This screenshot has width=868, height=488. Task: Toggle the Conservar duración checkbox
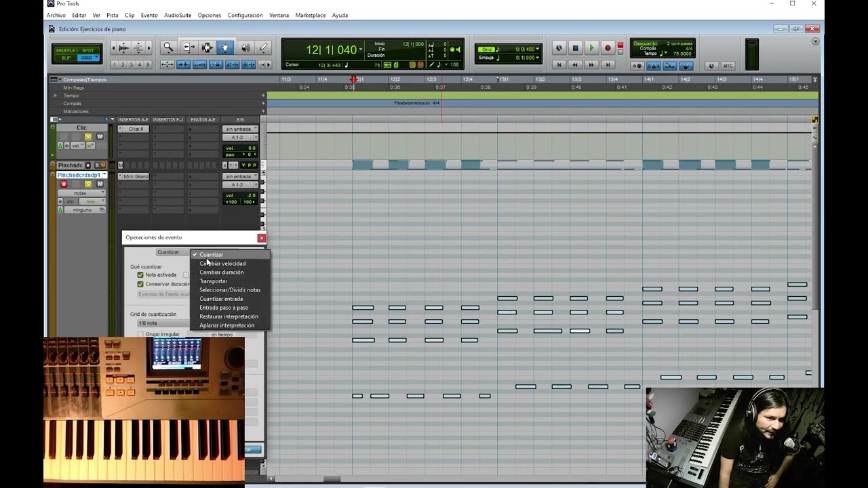140,285
